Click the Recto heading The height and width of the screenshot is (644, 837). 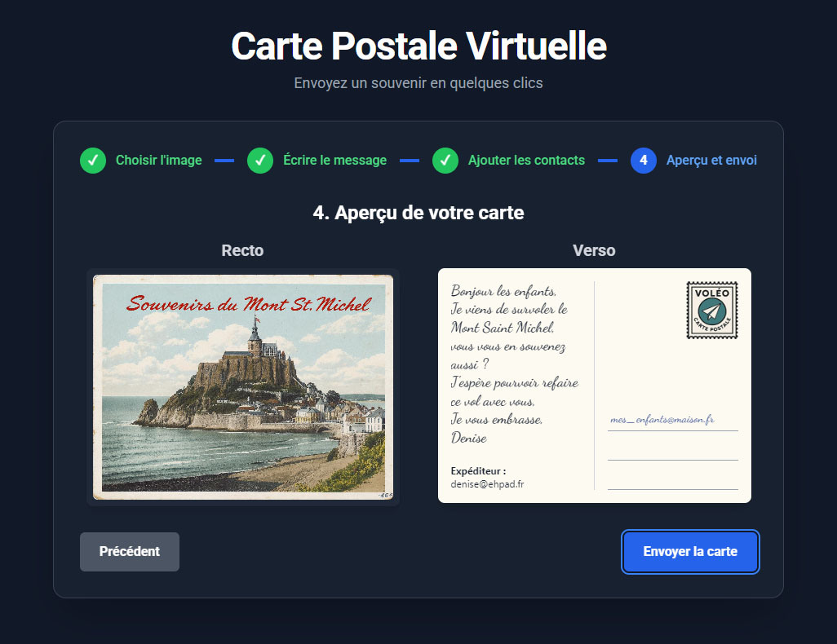pyautogui.click(x=242, y=250)
